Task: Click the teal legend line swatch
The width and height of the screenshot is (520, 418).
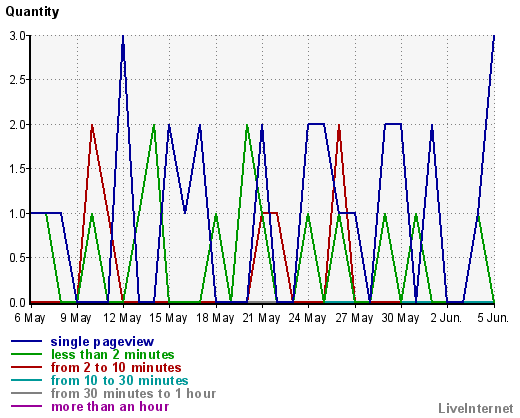Action: 26,380
